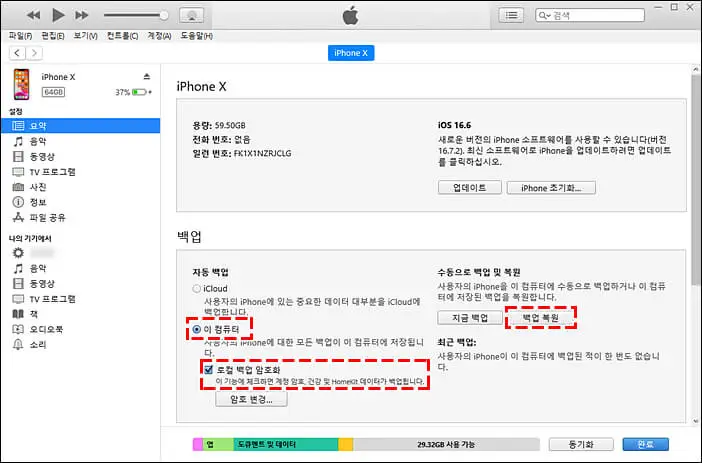
Task: Eject the iPhone X device icon
Action: [146, 77]
